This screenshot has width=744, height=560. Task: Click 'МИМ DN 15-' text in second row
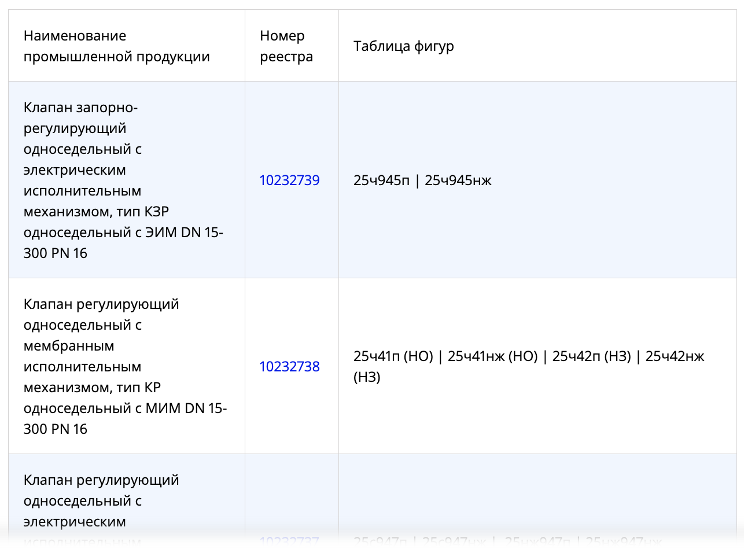coord(186,408)
